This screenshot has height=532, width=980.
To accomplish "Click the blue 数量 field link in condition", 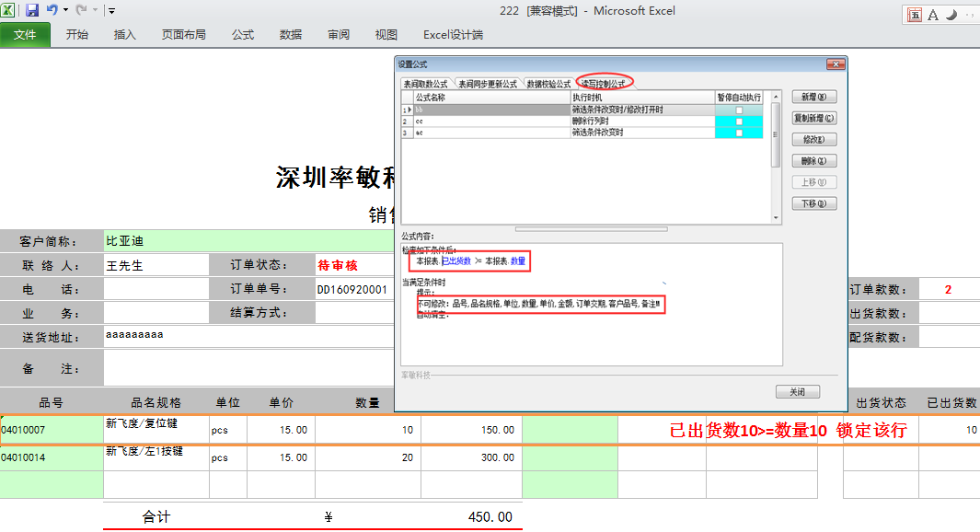I will point(518,261).
